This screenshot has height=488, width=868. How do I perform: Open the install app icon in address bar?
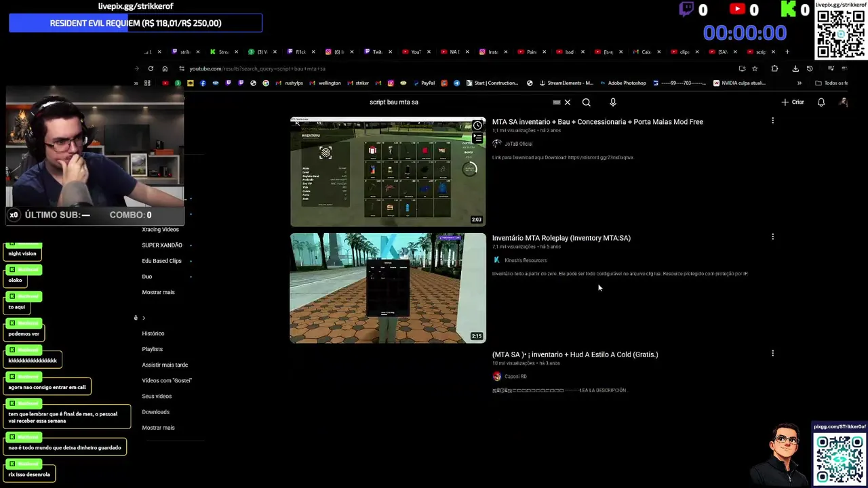point(742,68)
